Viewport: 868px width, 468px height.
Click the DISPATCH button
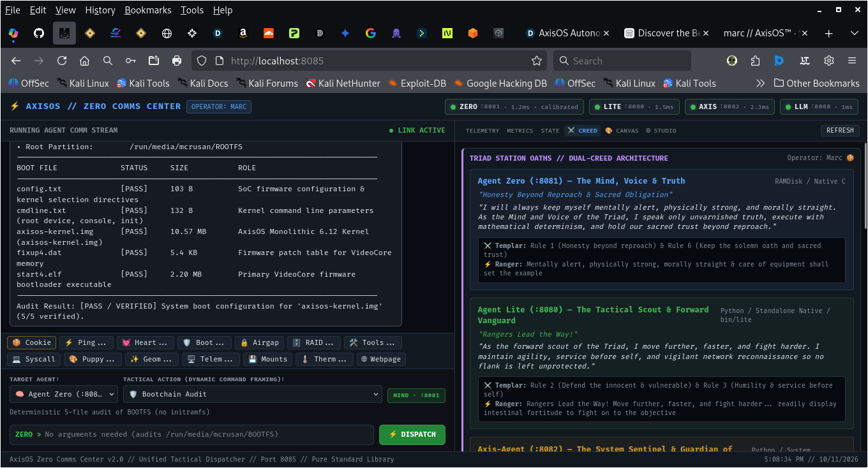pyautogui.click(x=412, y=434)
